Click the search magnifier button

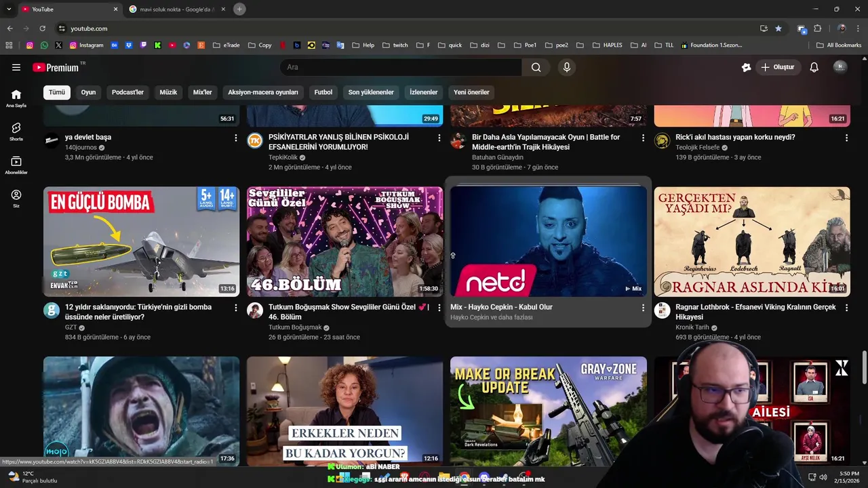pos(536,67)
